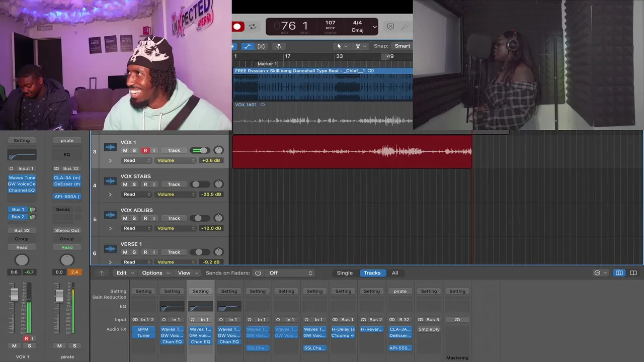
Task: Open the BPM plugin in mixer
Action: [143, 329]
